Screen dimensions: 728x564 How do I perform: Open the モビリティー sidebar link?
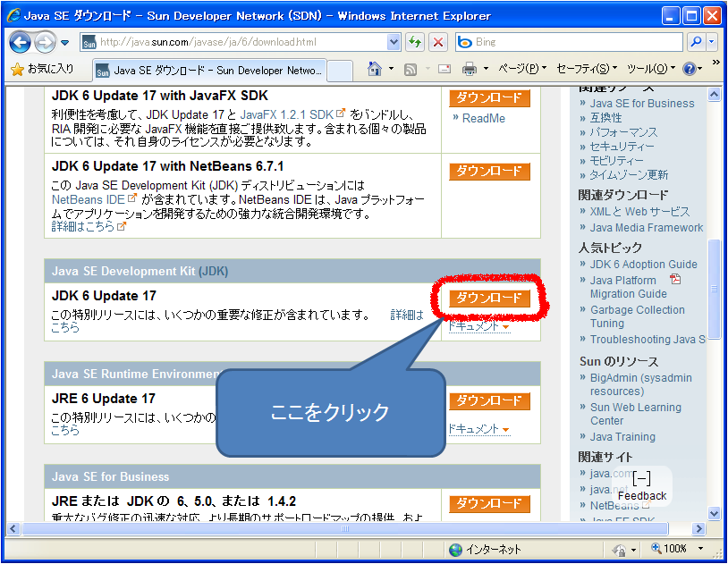(616, 161)
